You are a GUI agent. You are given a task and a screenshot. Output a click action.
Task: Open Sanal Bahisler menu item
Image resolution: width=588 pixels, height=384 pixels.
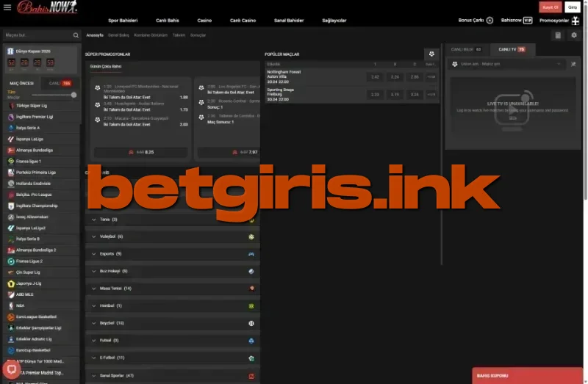[289, 21]
